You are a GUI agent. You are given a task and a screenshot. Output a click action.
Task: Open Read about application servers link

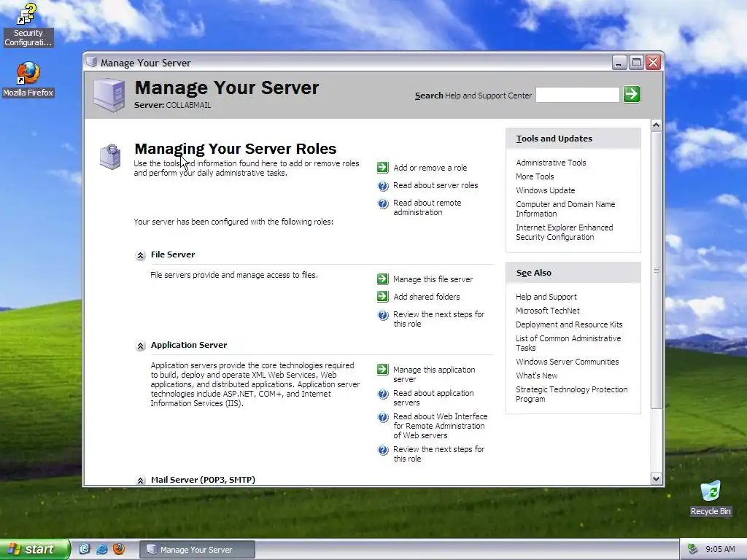click(433, 397)
